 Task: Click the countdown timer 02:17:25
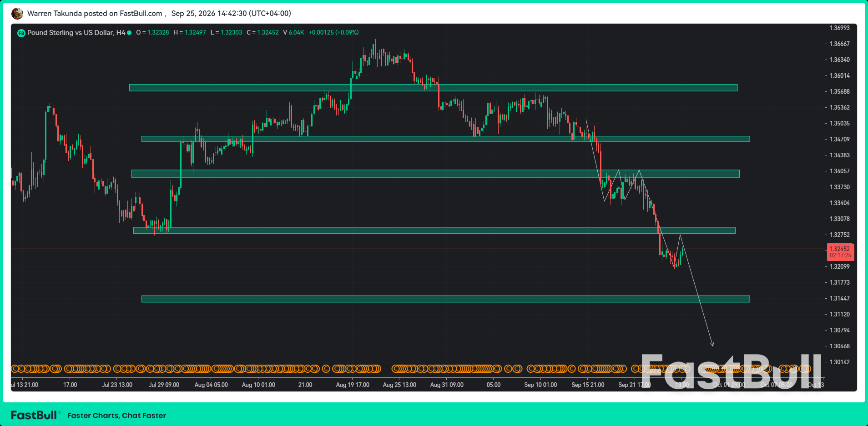(x=840, y=256)
